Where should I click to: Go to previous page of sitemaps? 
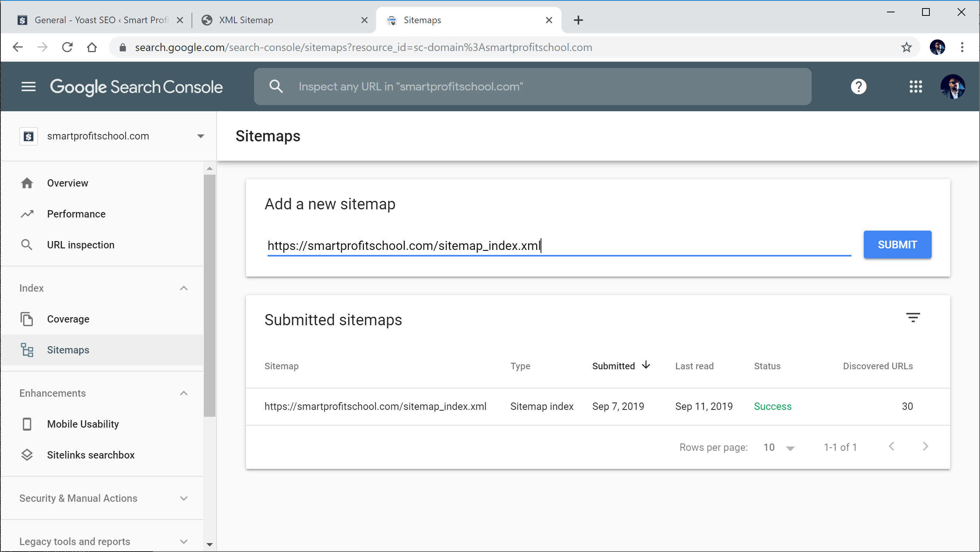click(x=891, y=447)
